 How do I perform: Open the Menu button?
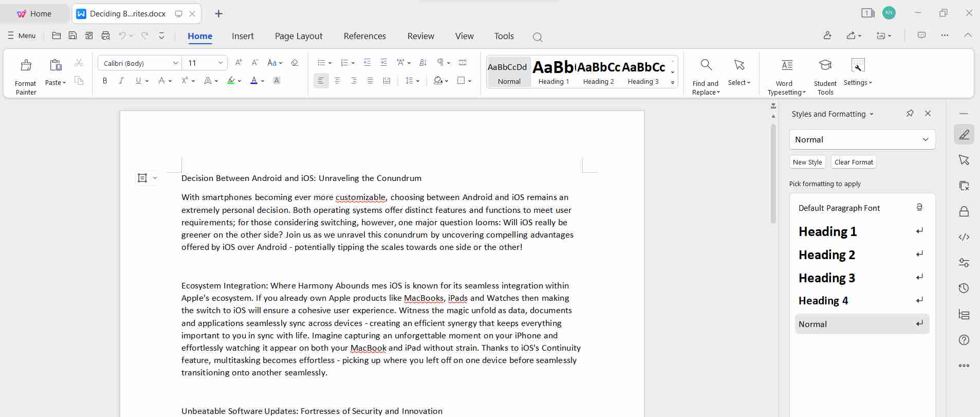coord(22,35)
